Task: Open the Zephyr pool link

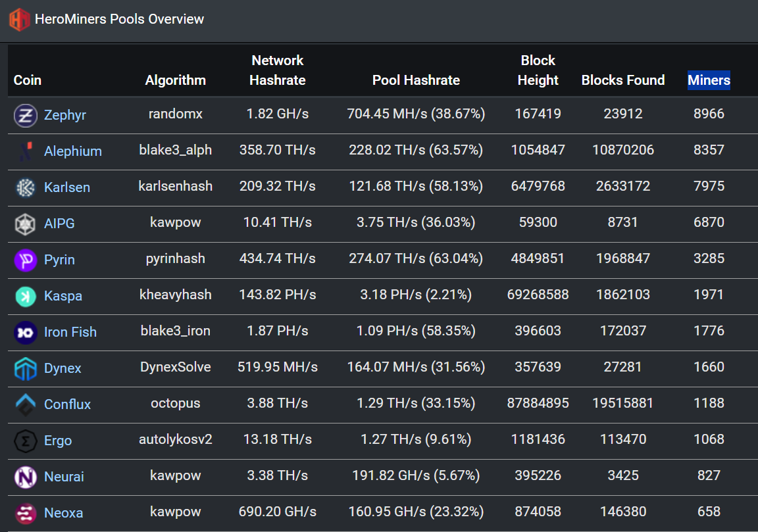Action: [x=64, y=115]
